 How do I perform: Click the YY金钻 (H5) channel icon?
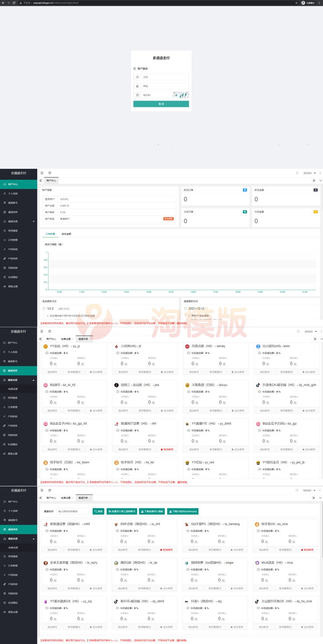coord(46,346)
